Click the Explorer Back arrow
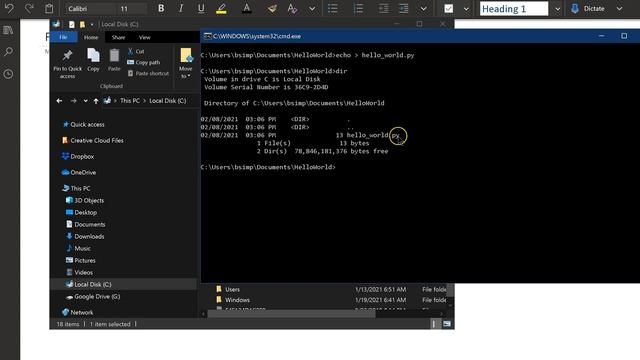This screenshot has width=640, height=360. pyautogui.click(x=59, y=101)
